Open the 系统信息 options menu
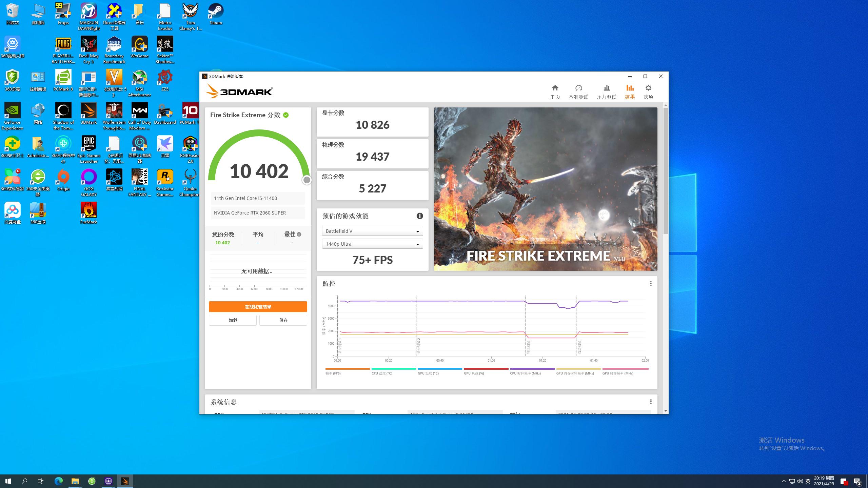868x488 pixels. (651, 402)
